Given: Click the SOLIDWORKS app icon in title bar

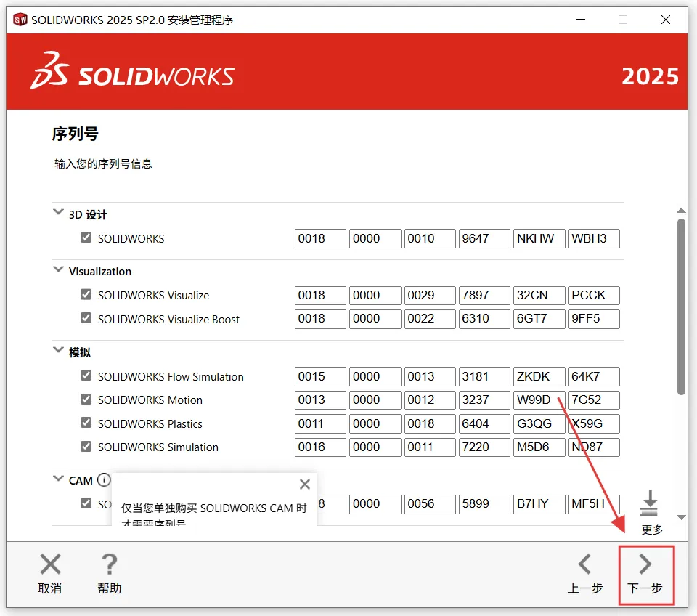Looking at the screenshot, I should pyautogui.click(x=20, y=20).
